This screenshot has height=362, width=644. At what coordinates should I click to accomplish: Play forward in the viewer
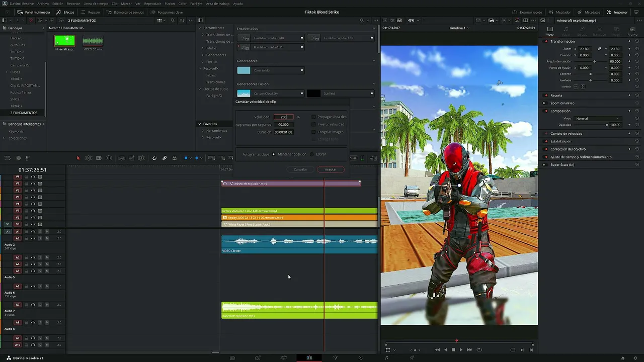pyautogui.click(x=461, y=350)
